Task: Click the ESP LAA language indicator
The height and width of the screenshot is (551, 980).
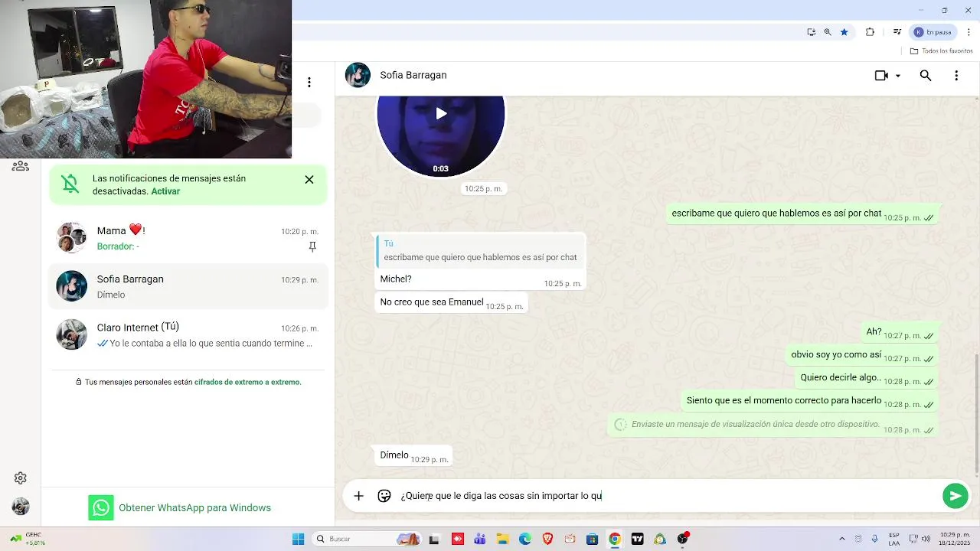Action: [x=894, y=539]
